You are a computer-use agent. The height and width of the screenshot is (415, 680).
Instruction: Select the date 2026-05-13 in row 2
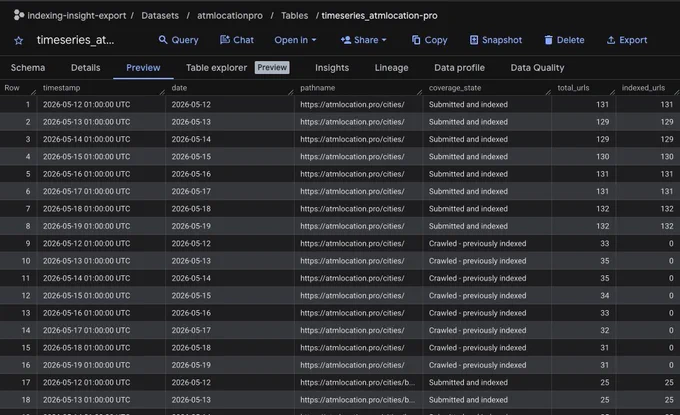(x=191, y=122)
